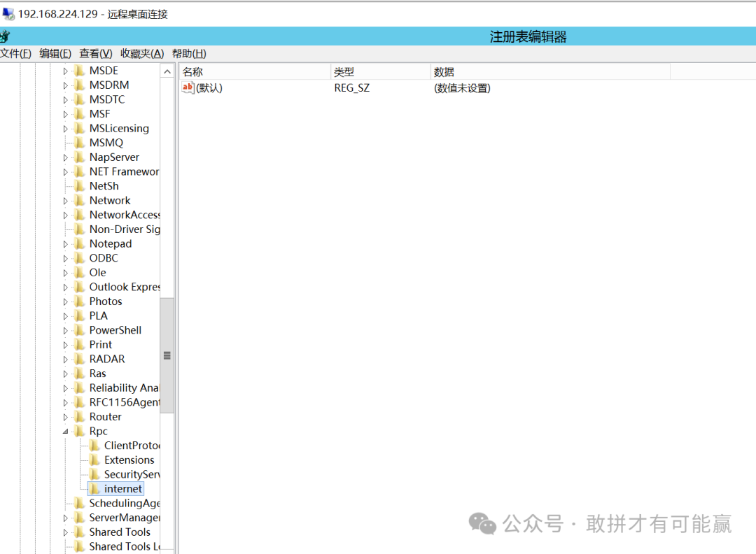Click the Notepad key folder icon
Viewport: 756px width, 554px height.
tap(80, 244)
